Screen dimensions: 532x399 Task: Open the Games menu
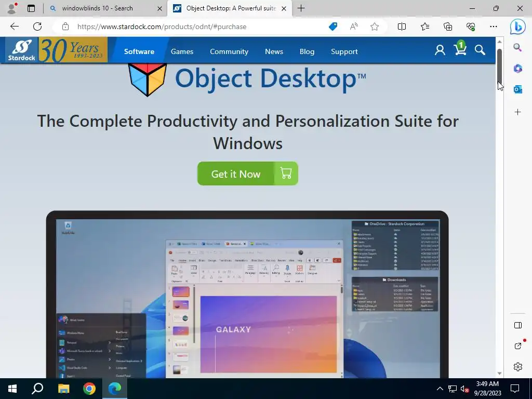[182, 51]
